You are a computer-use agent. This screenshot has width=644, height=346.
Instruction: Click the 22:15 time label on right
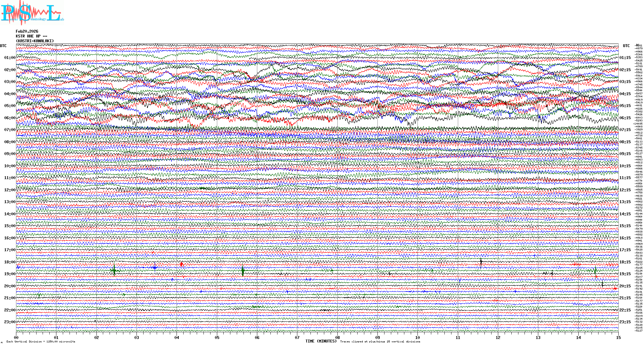point(625,310)
